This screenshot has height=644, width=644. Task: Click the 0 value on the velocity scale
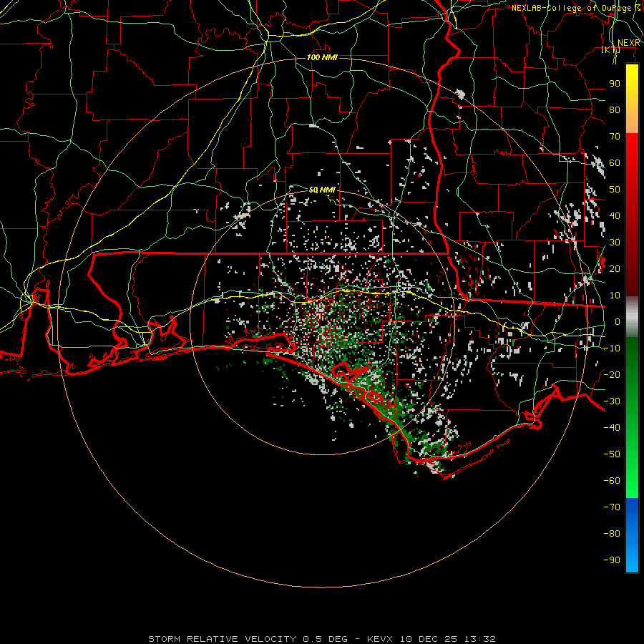pos(618,321)
